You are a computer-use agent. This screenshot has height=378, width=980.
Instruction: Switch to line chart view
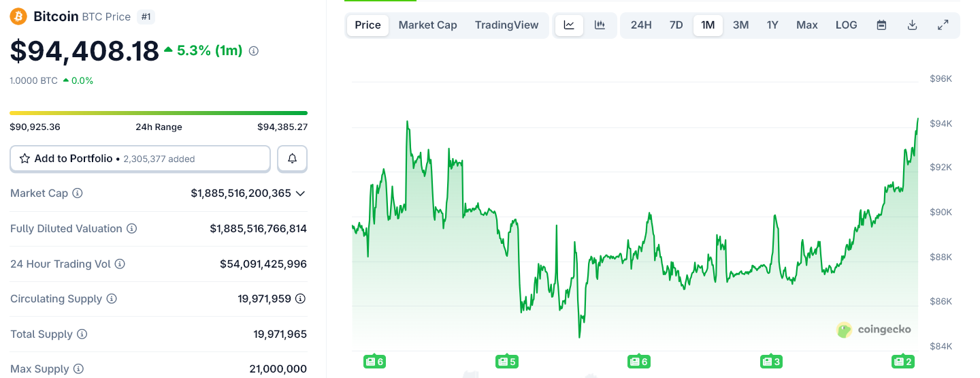569,25
